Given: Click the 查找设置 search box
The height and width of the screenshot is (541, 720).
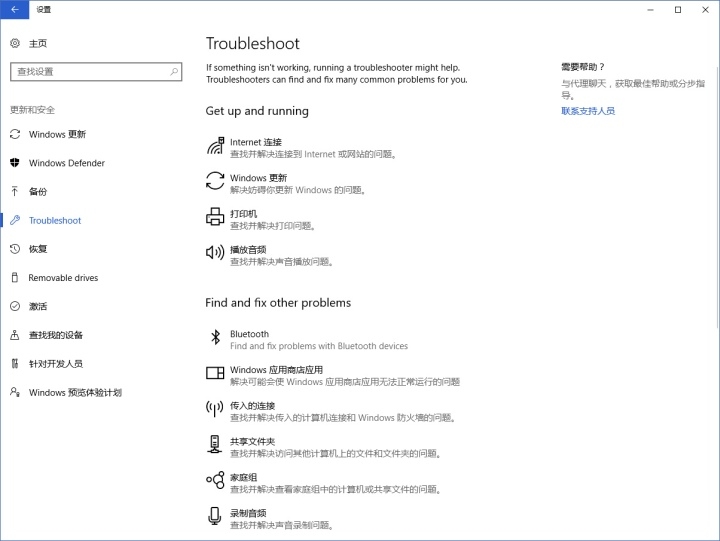Looking at the screenshot, I should point(96,72).
